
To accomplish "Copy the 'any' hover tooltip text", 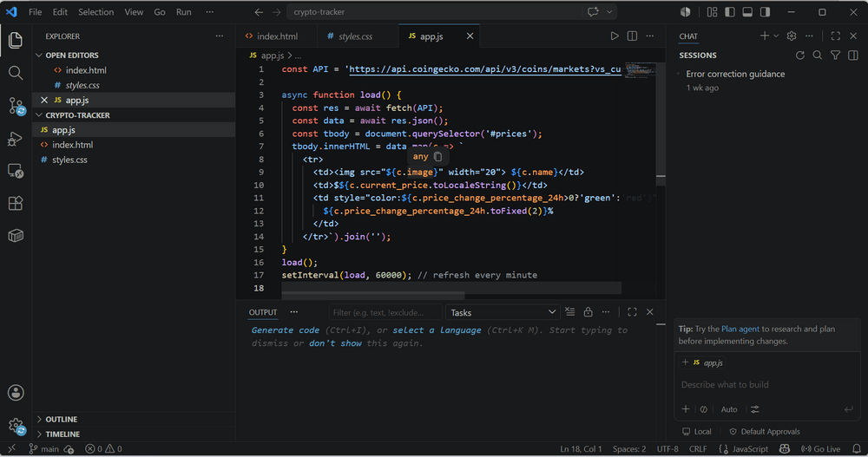I will pos(437,157).
